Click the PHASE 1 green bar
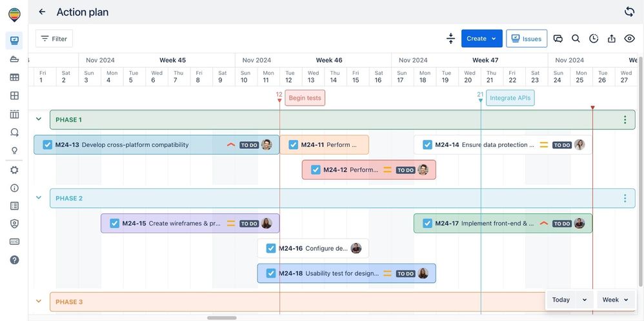The image size is (644, 321). point(343,119)
